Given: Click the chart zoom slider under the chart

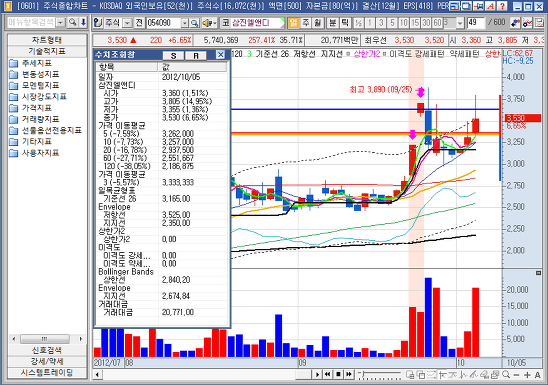Looking at the screenshot, I should [381, 375].
